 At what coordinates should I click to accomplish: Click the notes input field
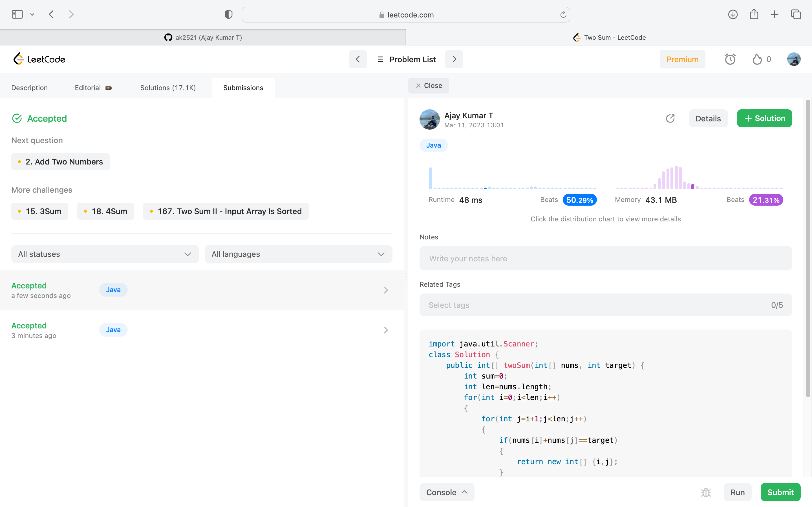[605, 259]
